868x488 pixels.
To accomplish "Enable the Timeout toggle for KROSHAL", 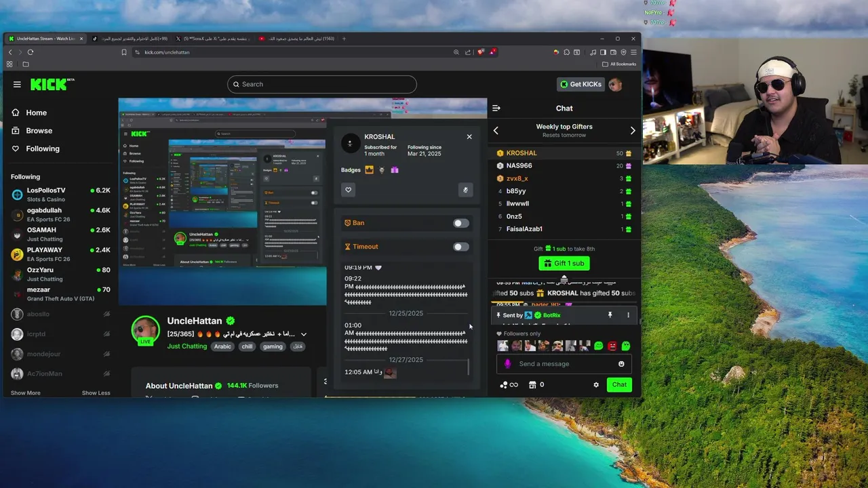I will tap(460, 247).
